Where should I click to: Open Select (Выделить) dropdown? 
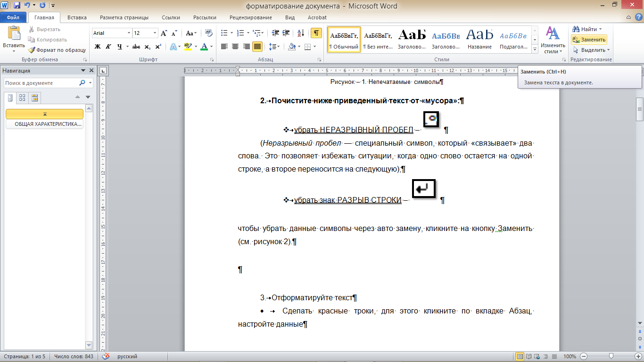click(591, 50)
